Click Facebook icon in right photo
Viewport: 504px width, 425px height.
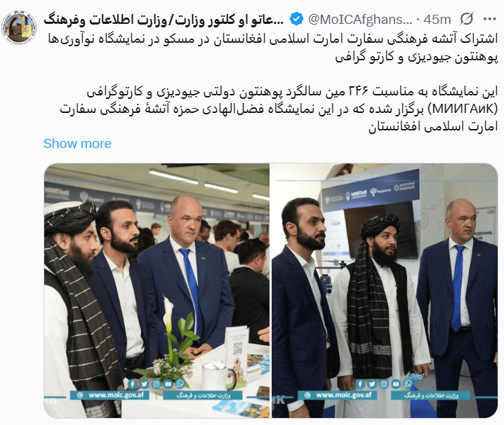[360, 384]
